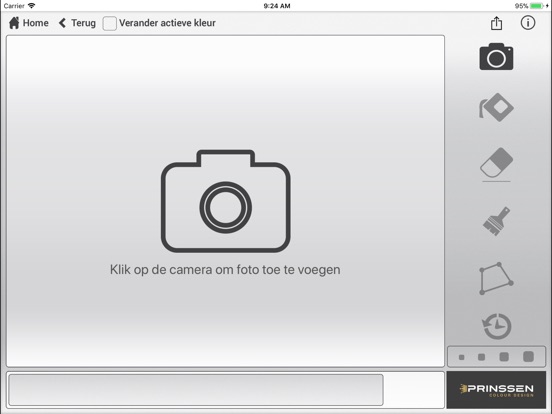The image size is (552, 414).
Task: Select the eraser tool
Action: coord(496,163)
